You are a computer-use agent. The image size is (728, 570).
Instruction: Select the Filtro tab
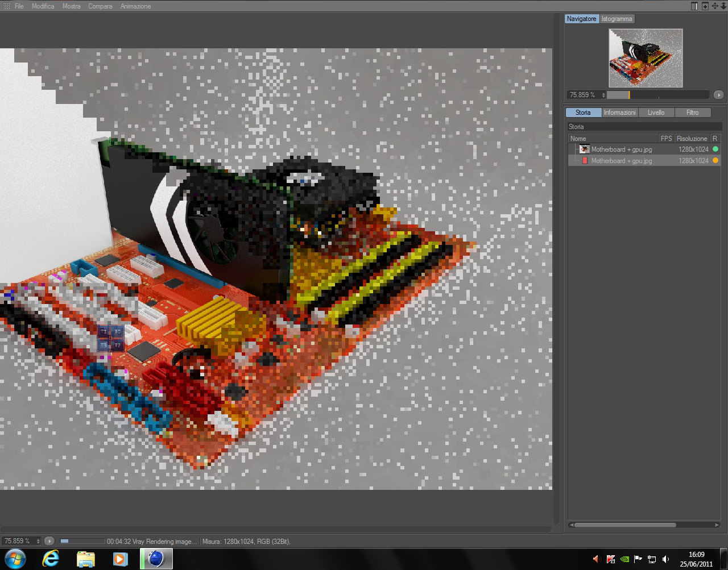pos(692,113)
